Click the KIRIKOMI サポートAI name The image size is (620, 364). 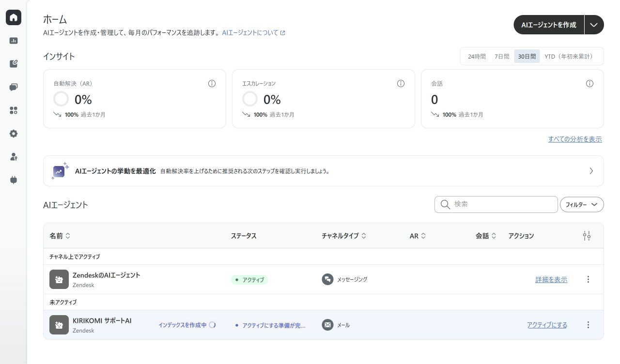point(102,320)
